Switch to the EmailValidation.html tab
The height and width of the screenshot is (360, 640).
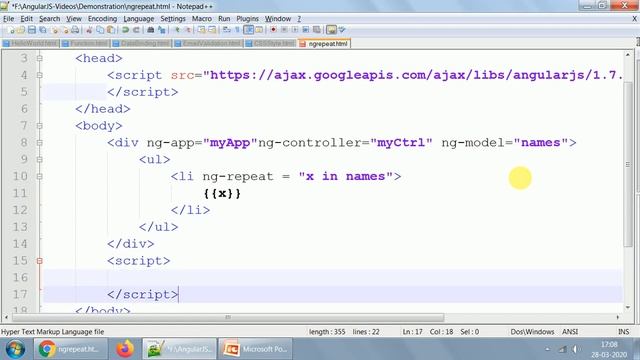point(208,43)
